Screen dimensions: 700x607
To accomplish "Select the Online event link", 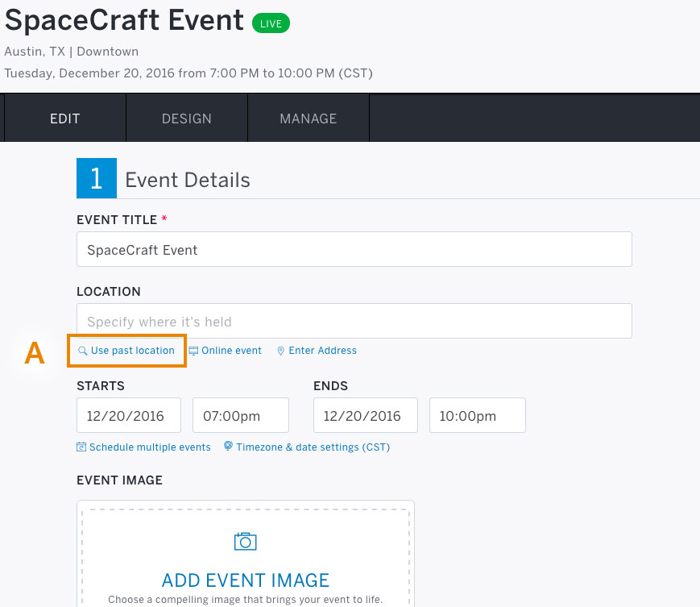I will coord(231,351).
